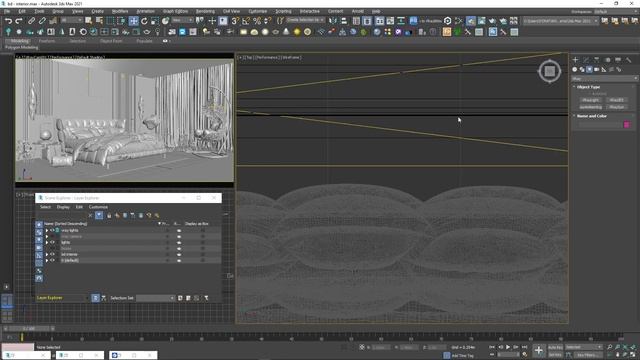Toggle the Angle Snap button
The height and width of the screenshot is (360, 640).
[246, 21]
